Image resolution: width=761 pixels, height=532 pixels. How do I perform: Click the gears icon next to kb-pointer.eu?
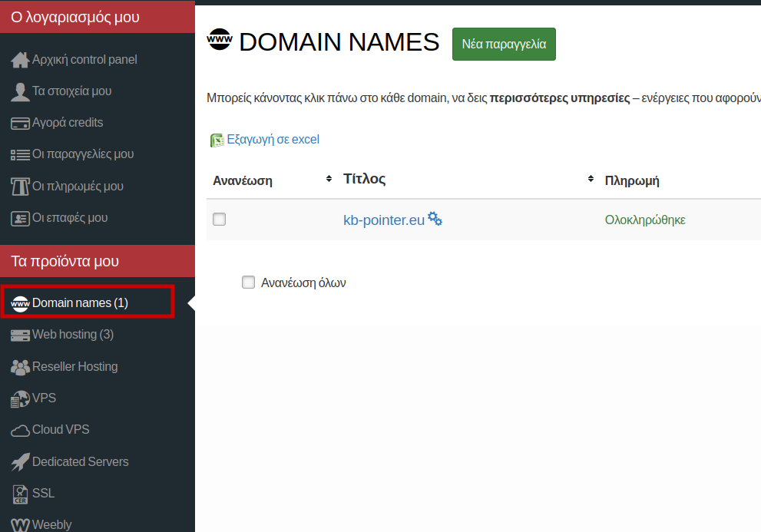[x=435, y=219]
